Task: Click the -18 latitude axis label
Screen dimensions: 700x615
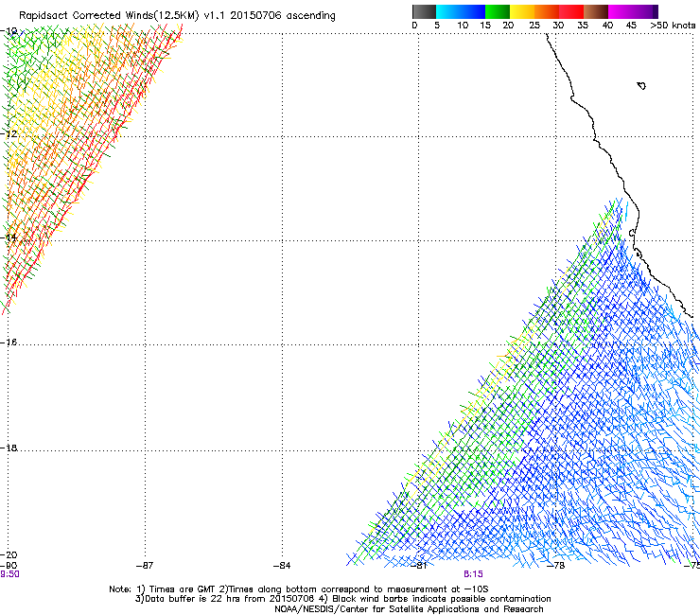Action: point(9,448)
